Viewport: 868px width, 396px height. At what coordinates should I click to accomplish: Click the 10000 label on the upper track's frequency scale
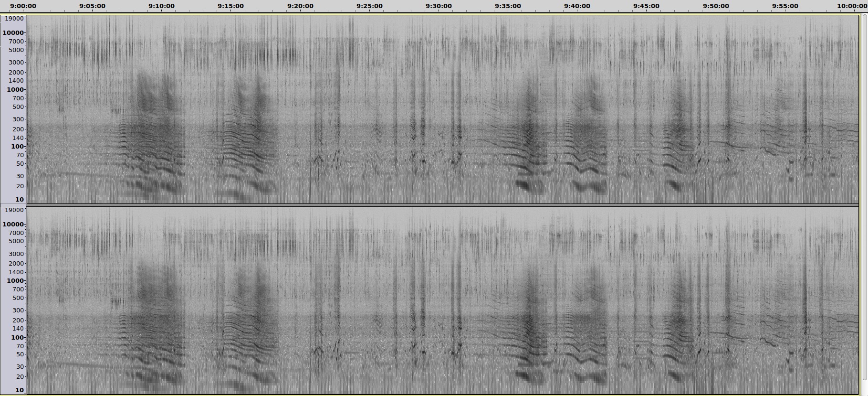(13, 33)
